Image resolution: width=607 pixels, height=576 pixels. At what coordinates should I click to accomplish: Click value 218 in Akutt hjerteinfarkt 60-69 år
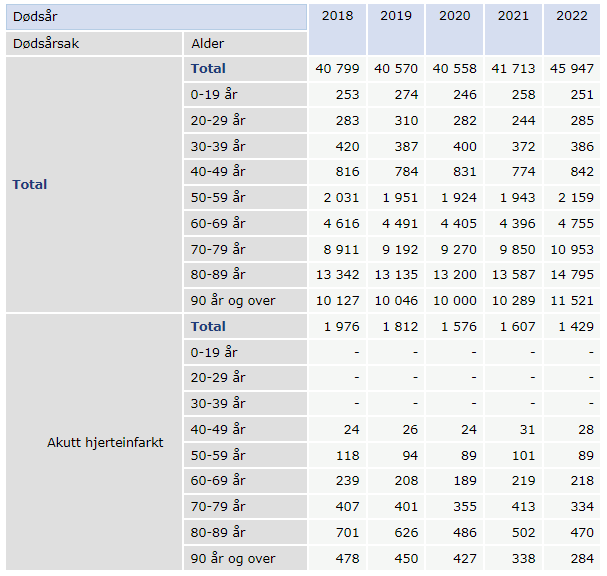point(582,480)
